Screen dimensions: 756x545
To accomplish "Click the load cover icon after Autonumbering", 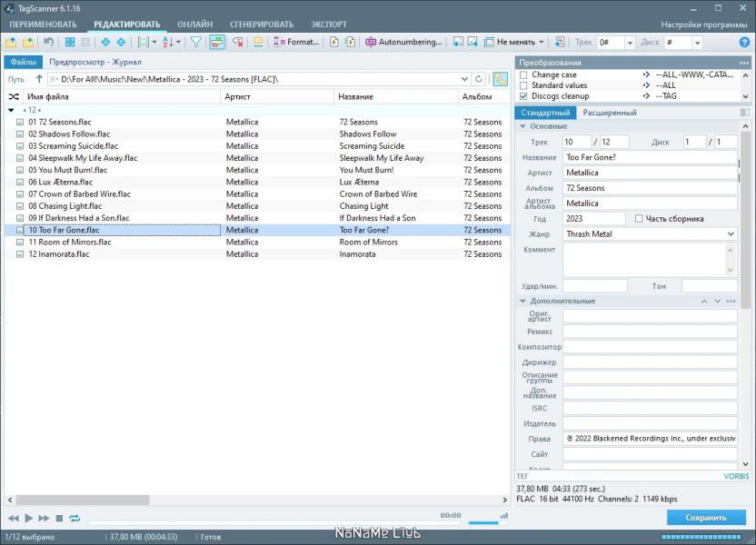I will (458, 43).
